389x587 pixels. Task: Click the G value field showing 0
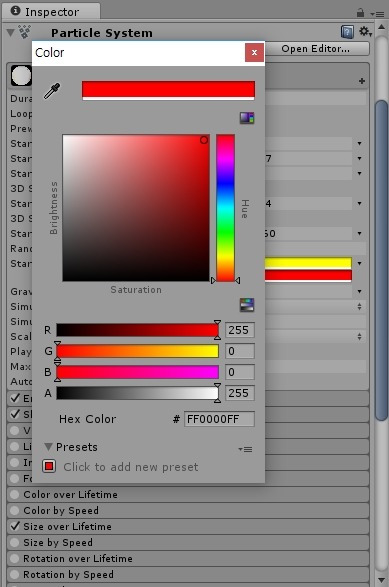click(x=240, y=351)
